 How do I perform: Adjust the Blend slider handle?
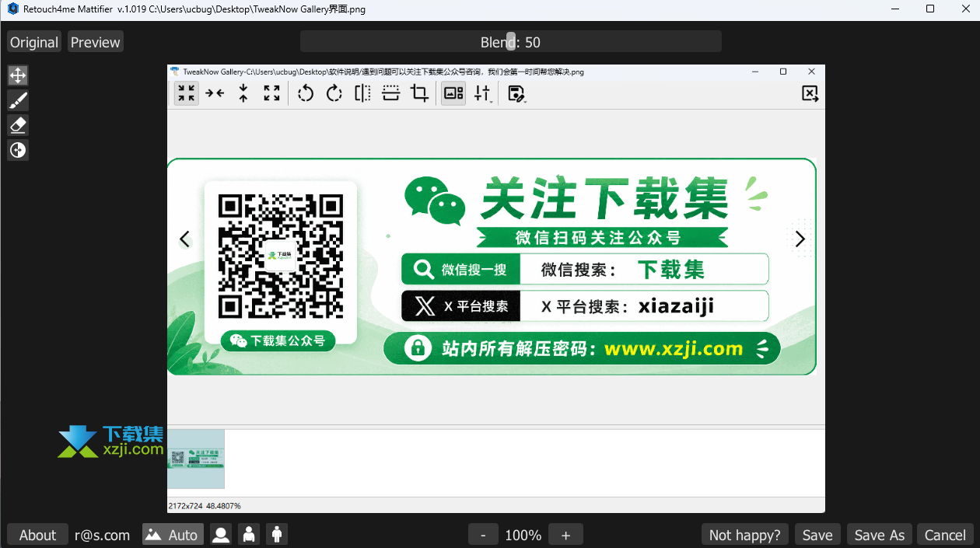coord(511,41)
